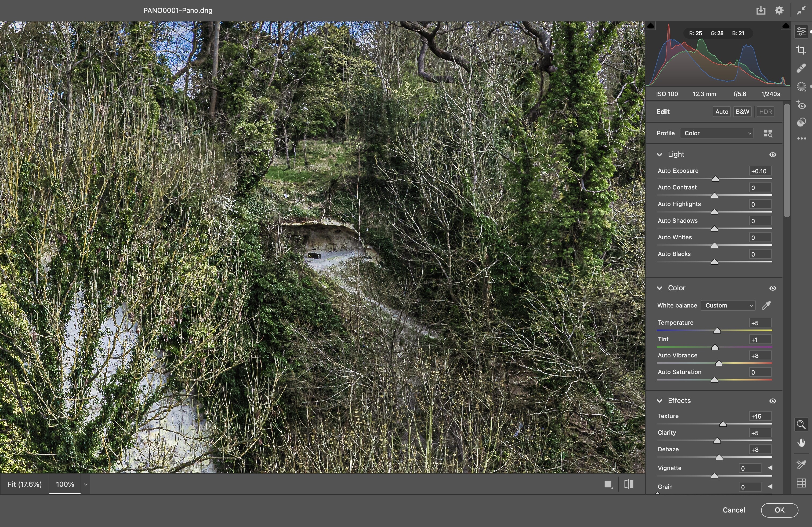Click the Tint slider handle
812x527 pixels.
715,347
